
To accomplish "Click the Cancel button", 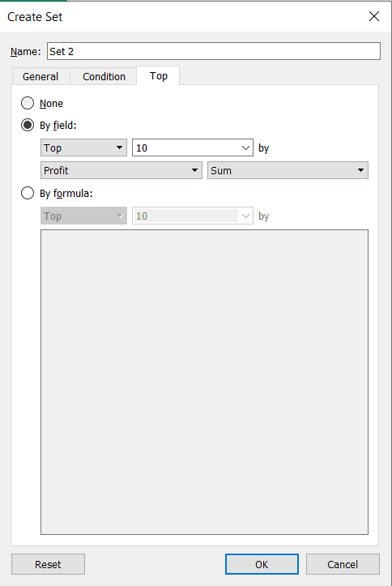I will click(x=343, y=564).
